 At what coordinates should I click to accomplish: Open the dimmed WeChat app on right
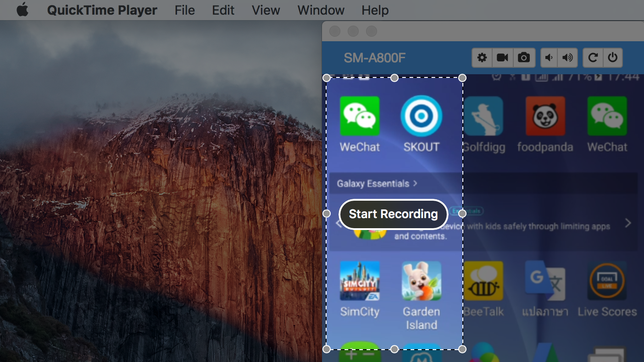[x=607, y=116]
